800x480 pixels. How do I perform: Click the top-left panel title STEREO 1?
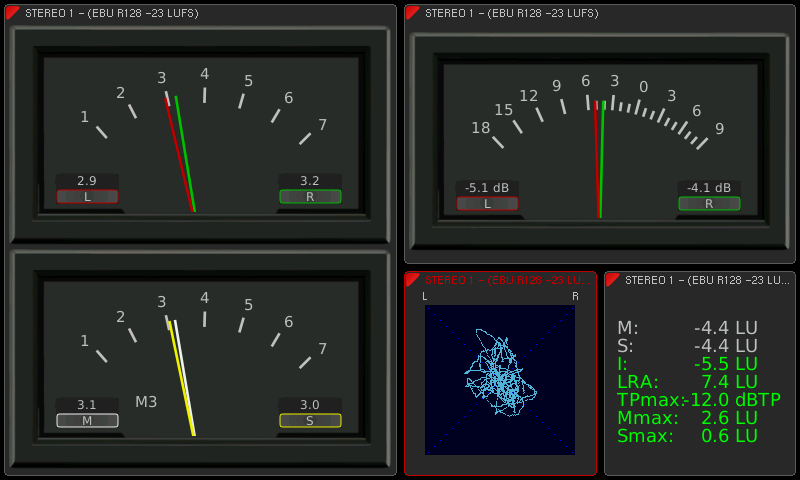click(112, 13)
